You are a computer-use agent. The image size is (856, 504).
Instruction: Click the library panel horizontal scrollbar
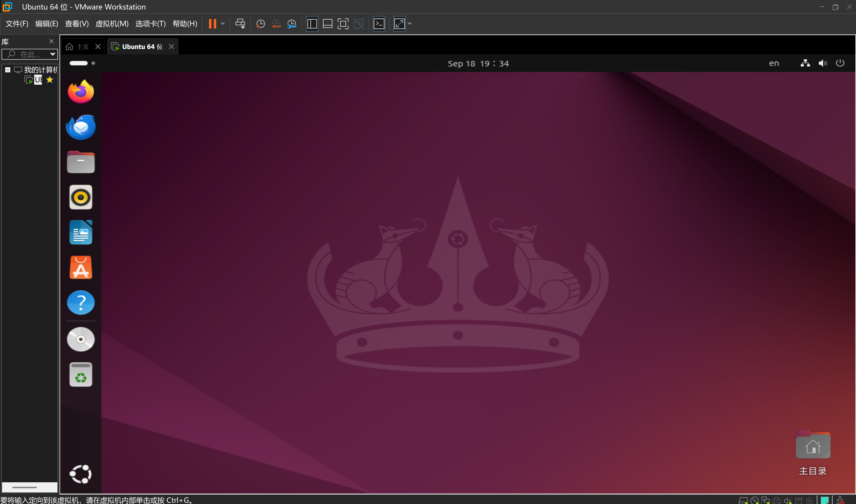tap(24, 487)
